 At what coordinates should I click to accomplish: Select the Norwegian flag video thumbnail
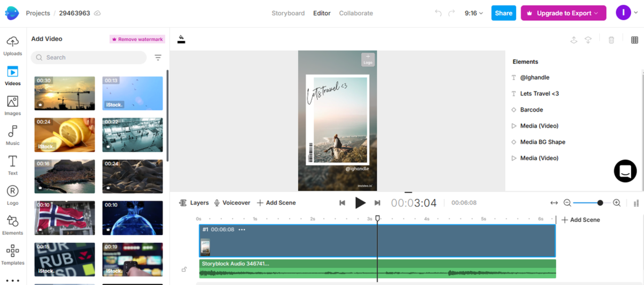pyautogui.click(x=64, y=218)
